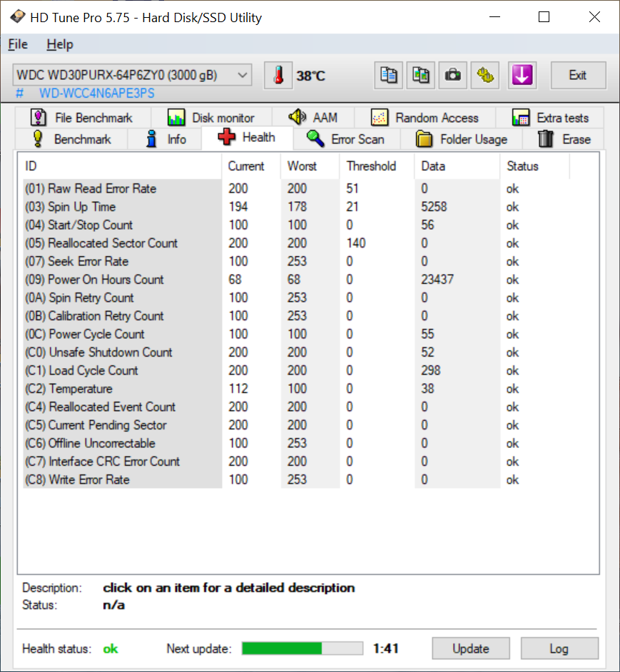Screen dimensions: 620x672
Task: Switch to the AAM tab
Action: tap(313, 118)
